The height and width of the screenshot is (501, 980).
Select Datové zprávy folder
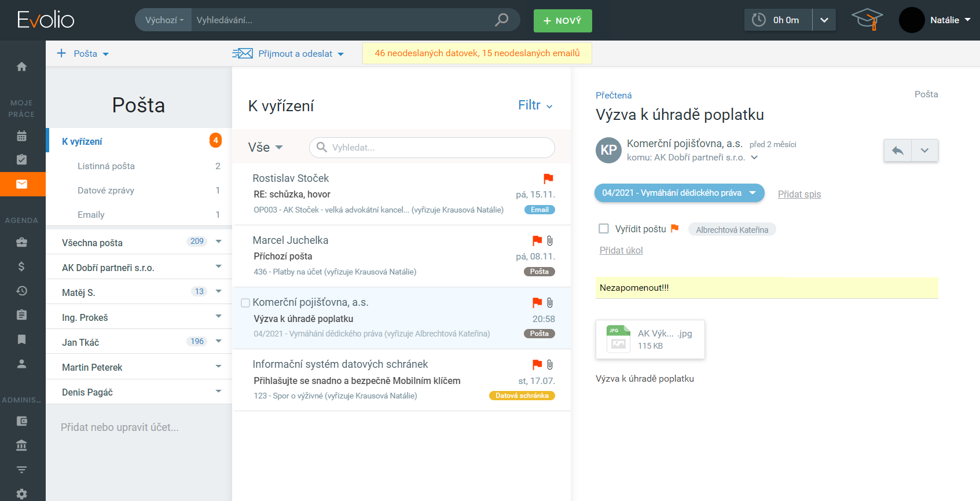click(x=106, y=191)
